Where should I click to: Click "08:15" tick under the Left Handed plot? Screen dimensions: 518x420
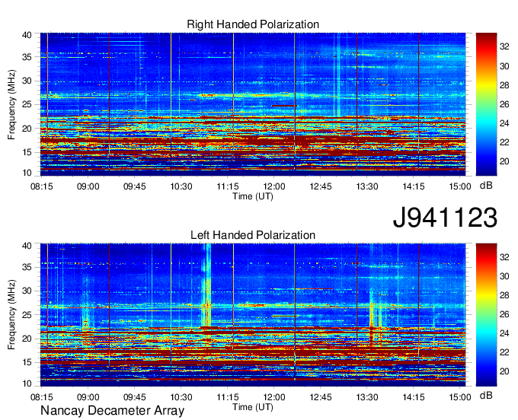(42, 397)
